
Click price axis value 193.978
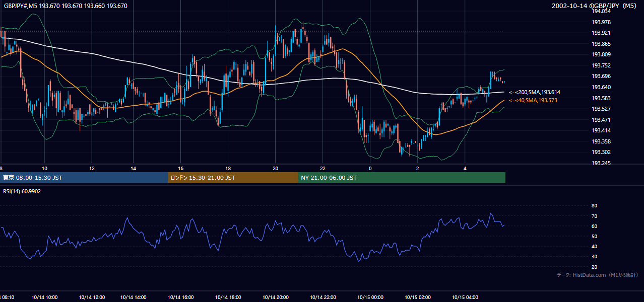[x=601, y=22]
